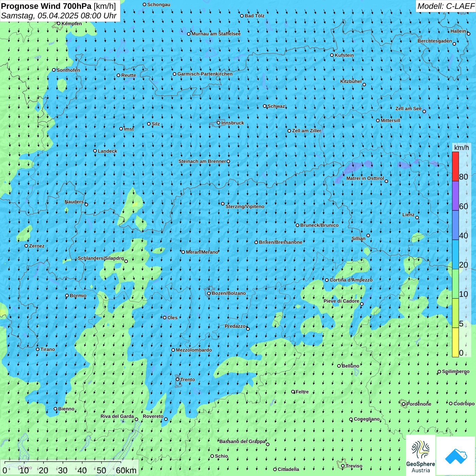Click the blue cloud app logo
The image size is (476, 476).
[x=456, y=456]
